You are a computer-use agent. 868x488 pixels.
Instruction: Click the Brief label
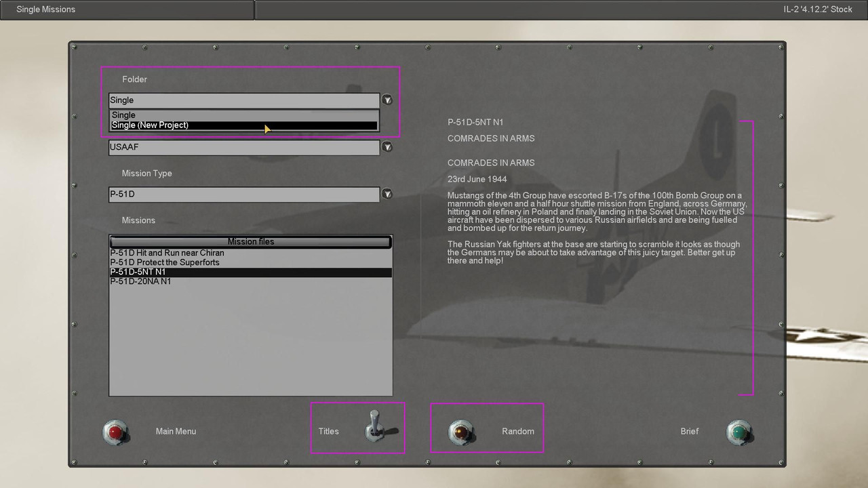click(x=690, y=431)
